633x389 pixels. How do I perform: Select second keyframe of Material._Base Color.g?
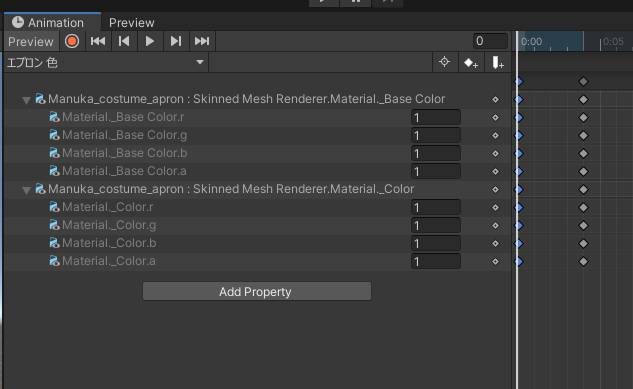(x=583, y=136)
